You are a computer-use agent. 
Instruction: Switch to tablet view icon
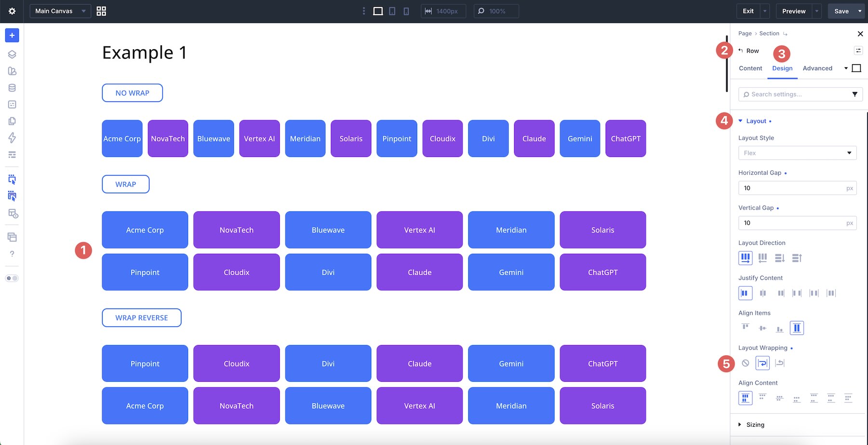(x=392, y=11)
